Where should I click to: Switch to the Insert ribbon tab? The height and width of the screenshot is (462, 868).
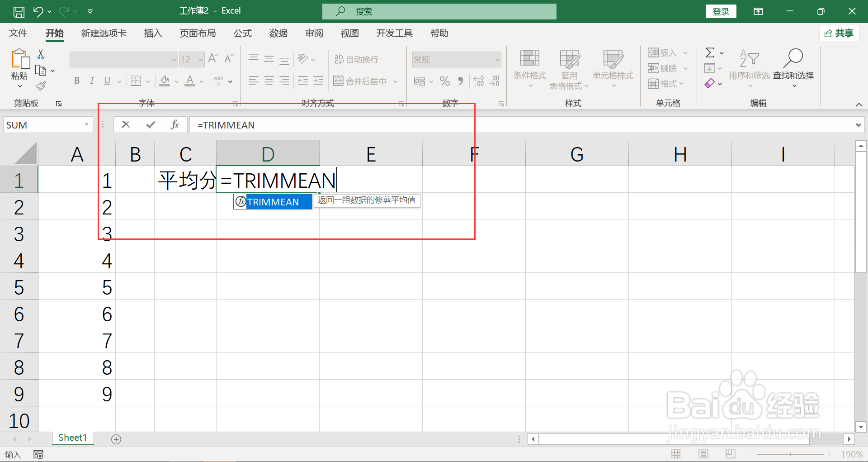(153, 33)
